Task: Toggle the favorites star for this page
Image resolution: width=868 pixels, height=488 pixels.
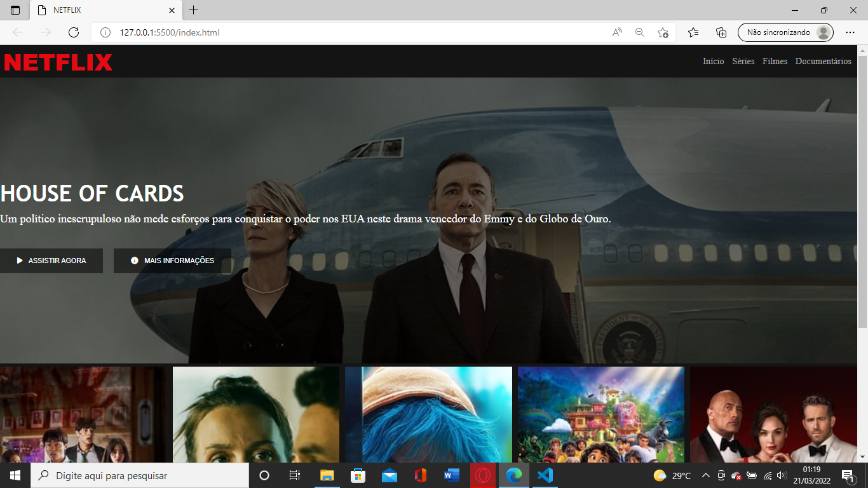Action: point(663,32)
